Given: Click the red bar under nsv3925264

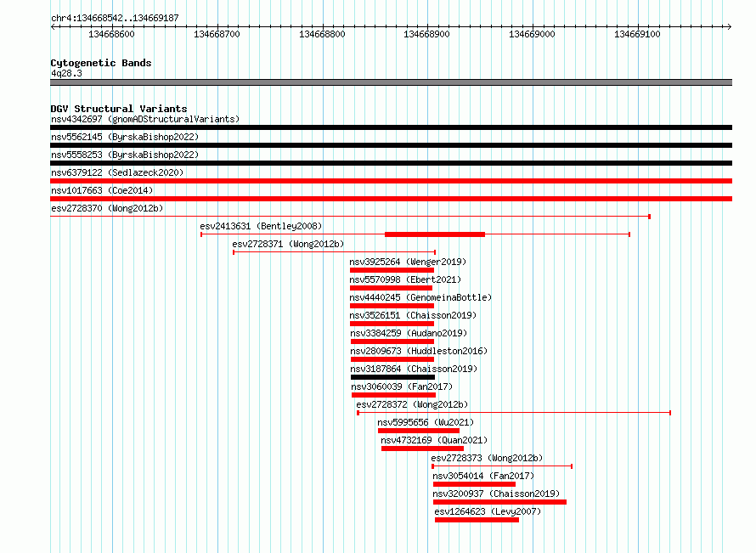Looking at the screenshot, I should (x=392, y=270).
